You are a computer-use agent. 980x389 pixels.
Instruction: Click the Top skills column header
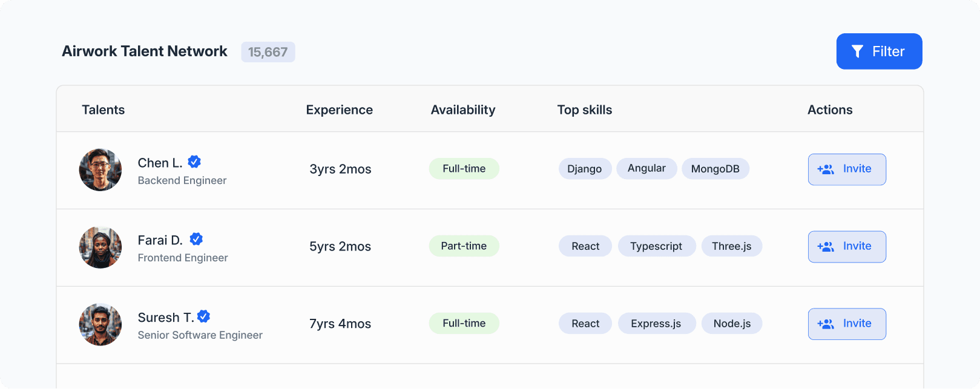point(585,110)
